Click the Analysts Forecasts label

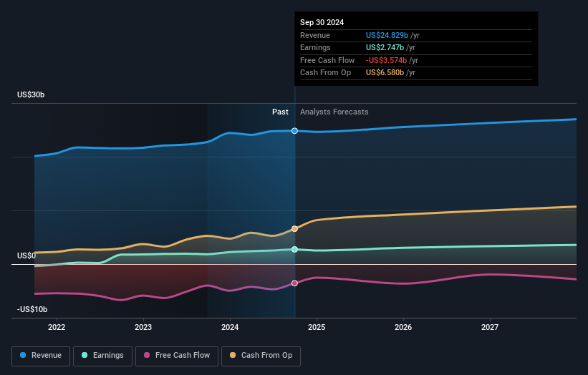coord(334,112)
